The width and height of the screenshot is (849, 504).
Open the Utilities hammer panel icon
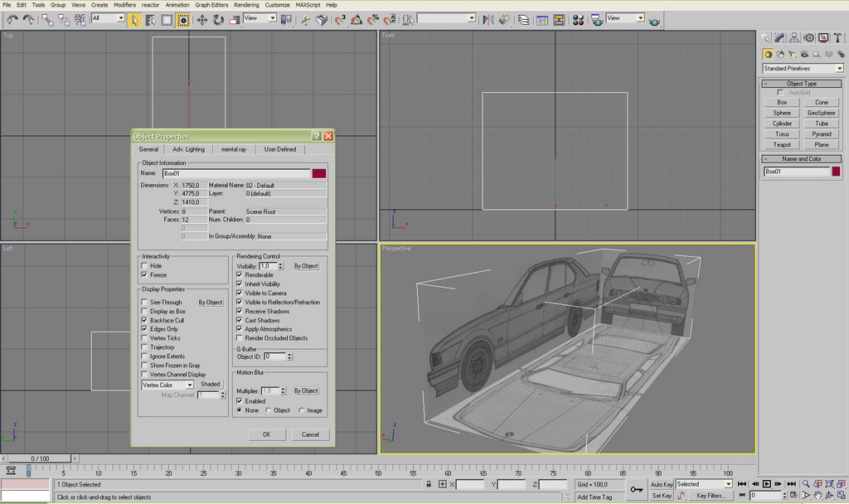point(837,38)
